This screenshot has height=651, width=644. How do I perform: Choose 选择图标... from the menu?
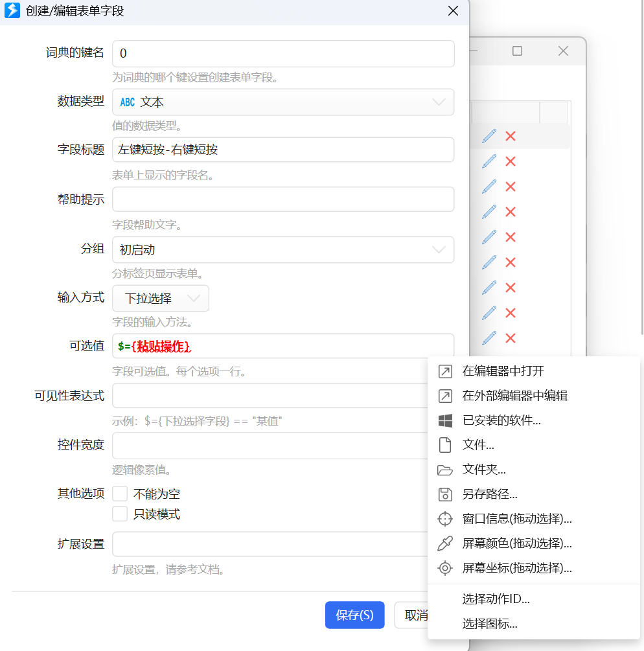(534, 624)
